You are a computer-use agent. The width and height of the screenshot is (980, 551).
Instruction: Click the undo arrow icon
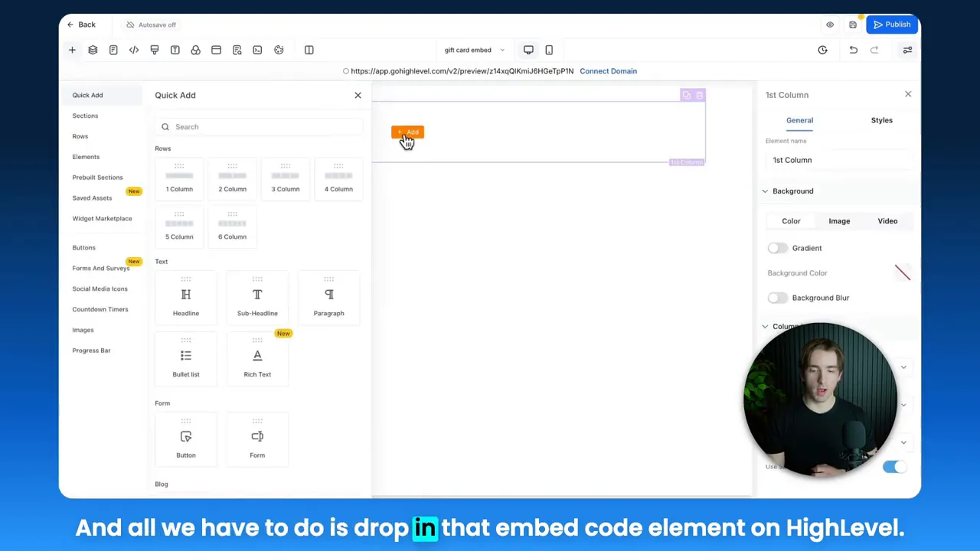(x=853, y=50)
